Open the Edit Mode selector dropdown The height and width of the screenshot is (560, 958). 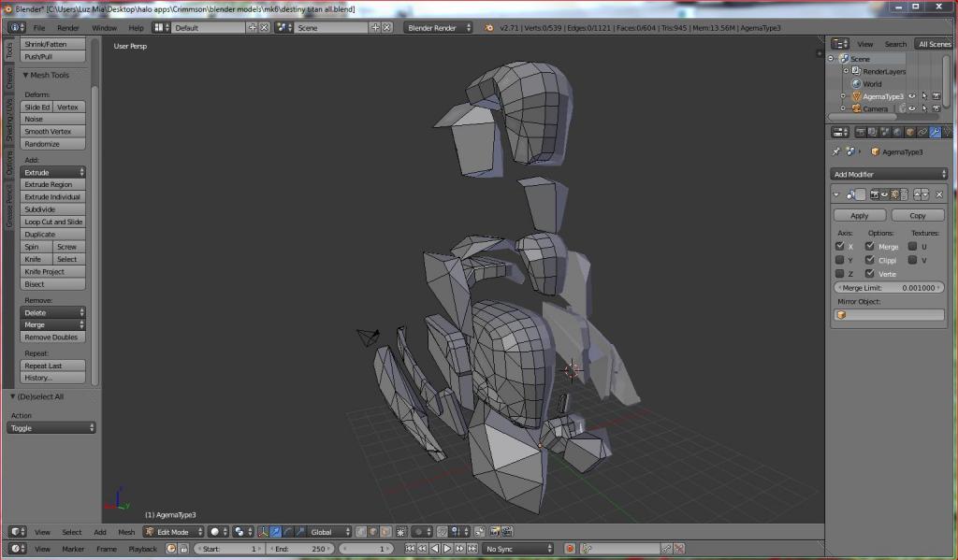[172, 532]
